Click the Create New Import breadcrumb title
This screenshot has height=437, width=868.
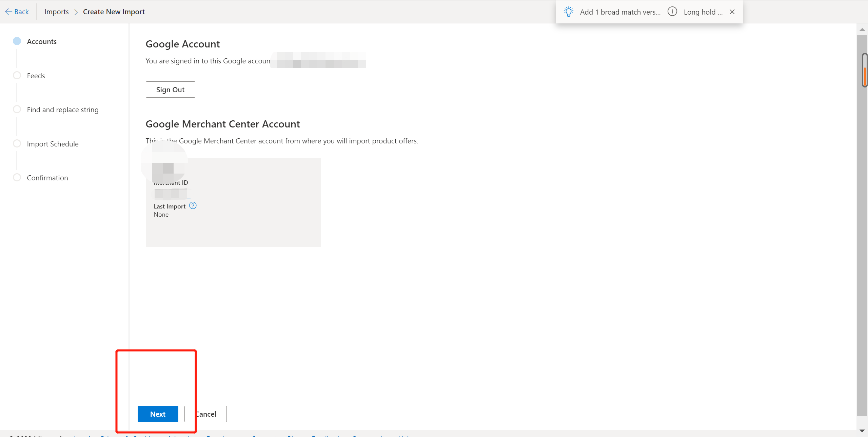coord(114,12)
